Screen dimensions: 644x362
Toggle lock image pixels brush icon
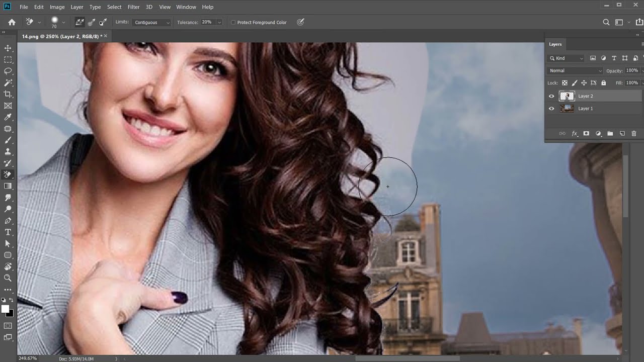(574, 83)
